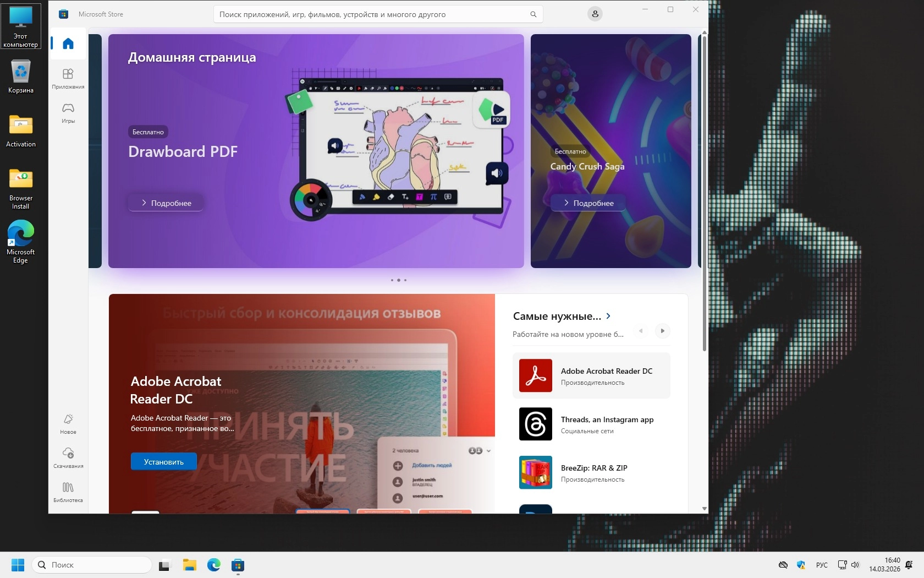This screenshot has height=578, width=924.
Task: Go to previous page in Самые нужные list
Action: [641, 331]
